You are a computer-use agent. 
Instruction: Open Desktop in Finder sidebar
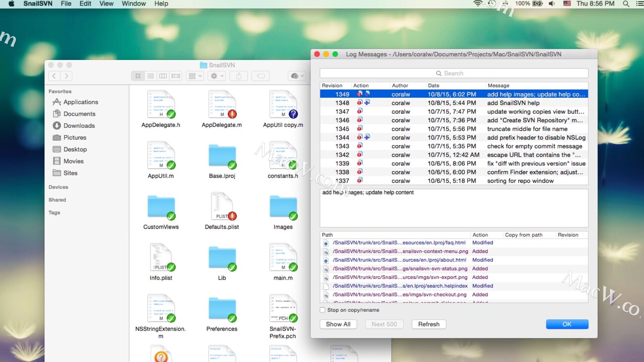[x=70, y=149]
